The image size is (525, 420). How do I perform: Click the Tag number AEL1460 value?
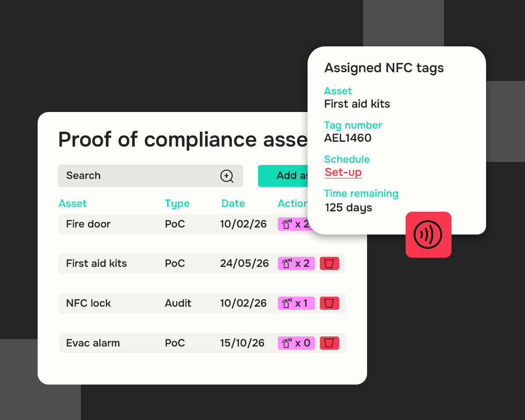348,138
